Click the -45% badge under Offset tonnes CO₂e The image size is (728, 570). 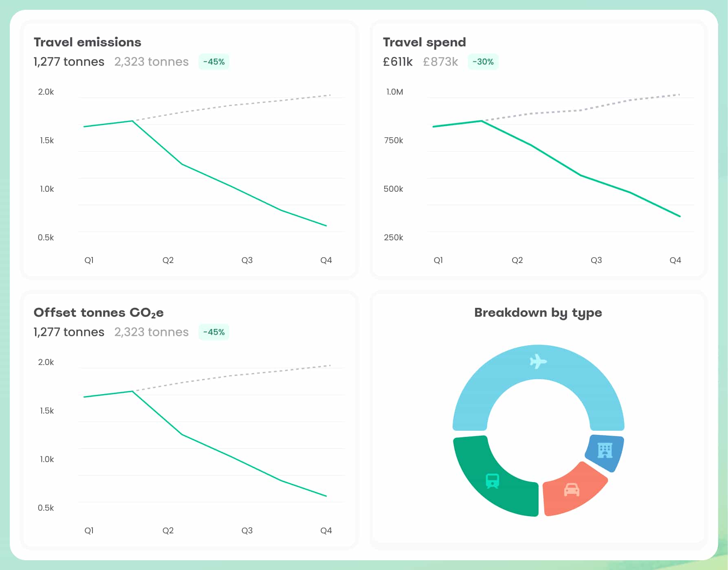(214, 332)
